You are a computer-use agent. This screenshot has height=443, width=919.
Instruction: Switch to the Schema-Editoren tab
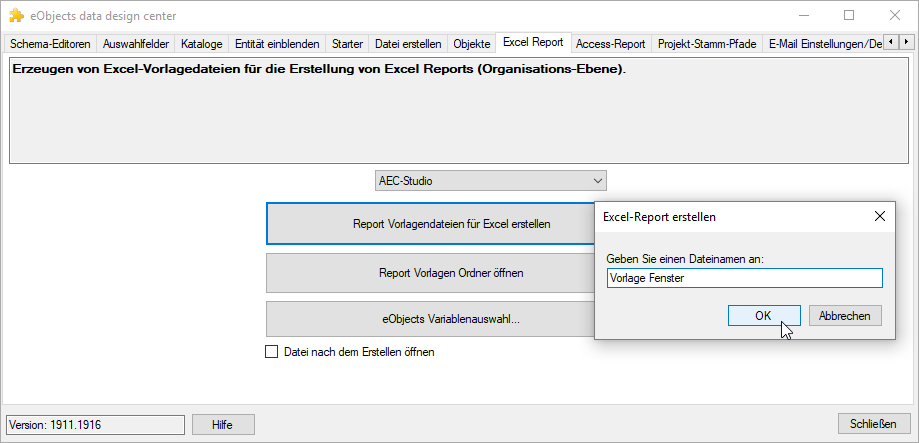(50, 44)
